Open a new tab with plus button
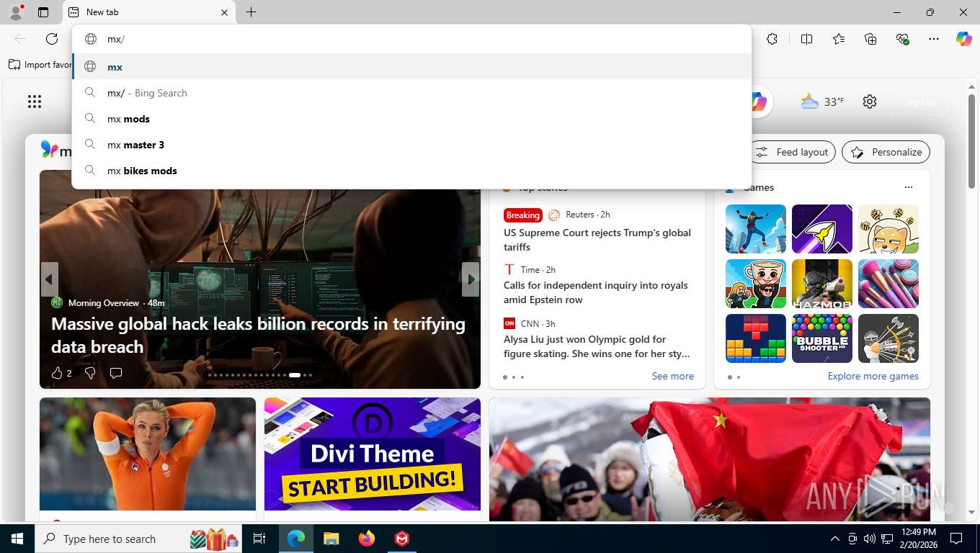 coord(251,12)
